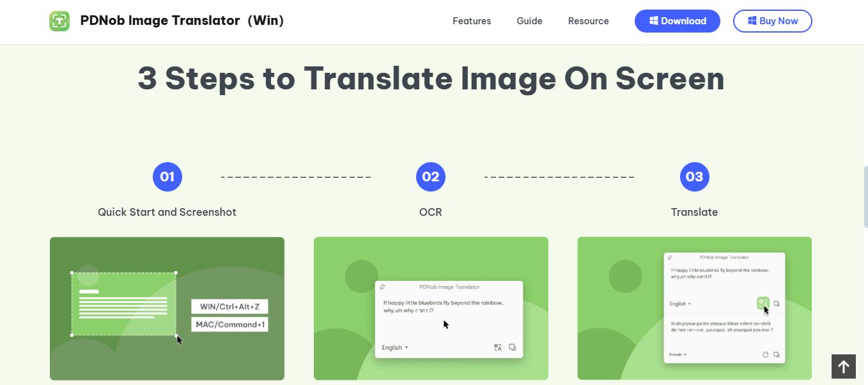Viewport: 868px width, 385px height.
Task: Open the English language dropdown in the OCR card
Action: click(x=394, y=347)
